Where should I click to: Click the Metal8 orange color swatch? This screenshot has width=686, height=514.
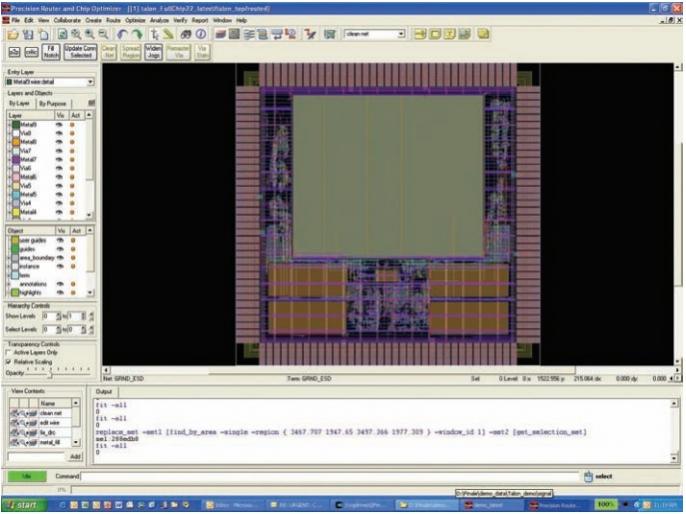(16, 142)
